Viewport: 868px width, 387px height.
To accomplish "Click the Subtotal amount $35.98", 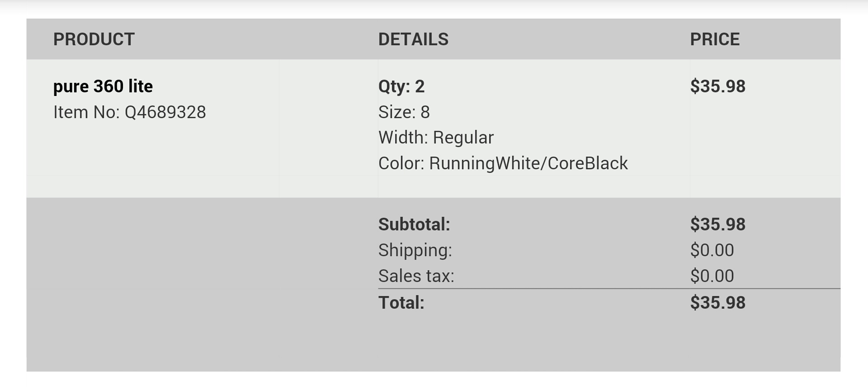I will tap(717, 225).
